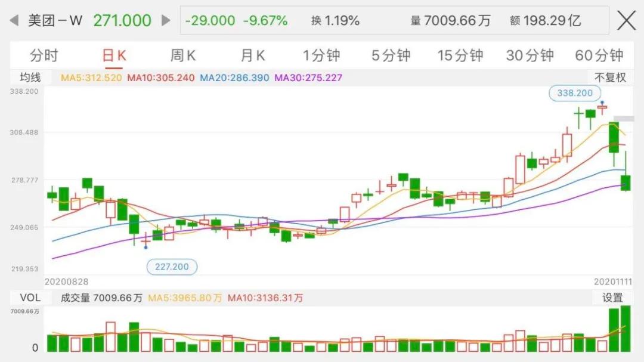Click the latest volume bar
Image resolution: width=644 pixels, height=362 pixels.
(626, 329)
